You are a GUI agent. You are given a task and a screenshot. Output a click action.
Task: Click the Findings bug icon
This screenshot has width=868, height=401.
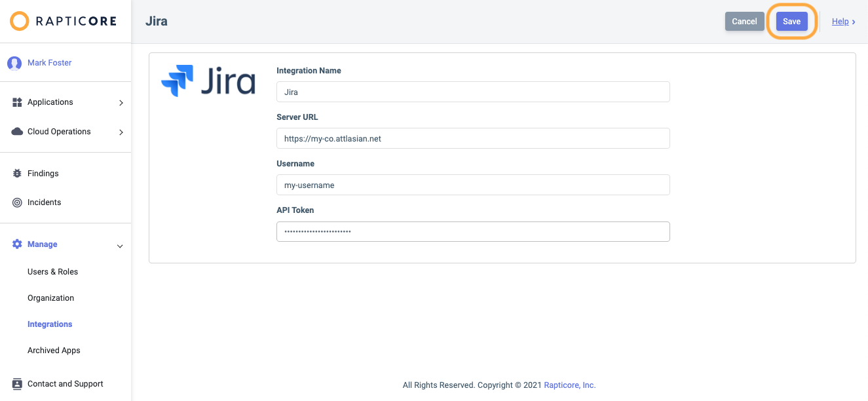coord(17,174)
